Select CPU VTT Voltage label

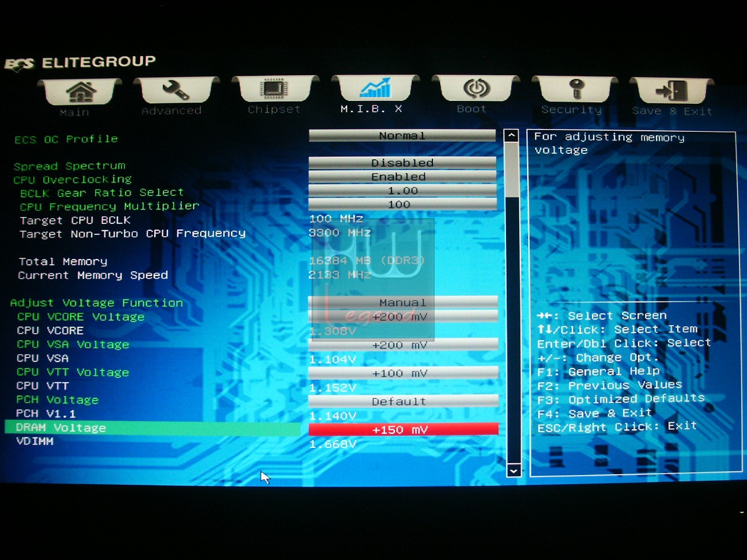coord(73,372)
